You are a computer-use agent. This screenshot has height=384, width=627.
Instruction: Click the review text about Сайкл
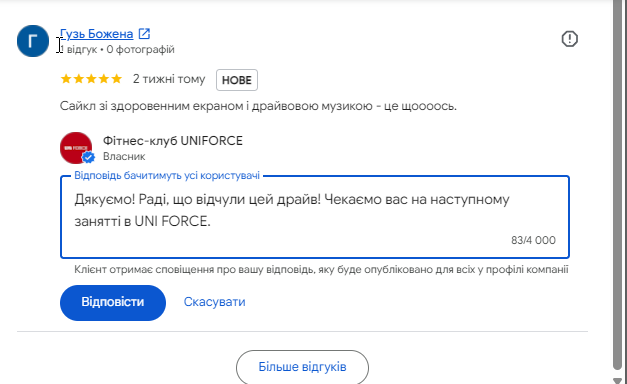tap(258, 106)
